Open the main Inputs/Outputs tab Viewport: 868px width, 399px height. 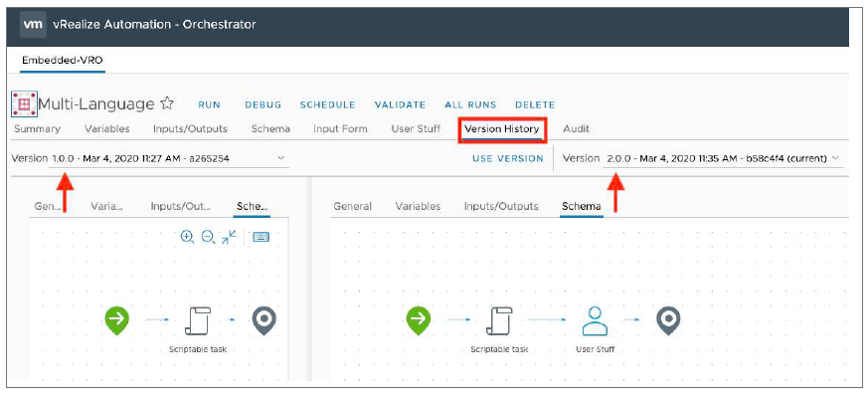click(191, 128)
